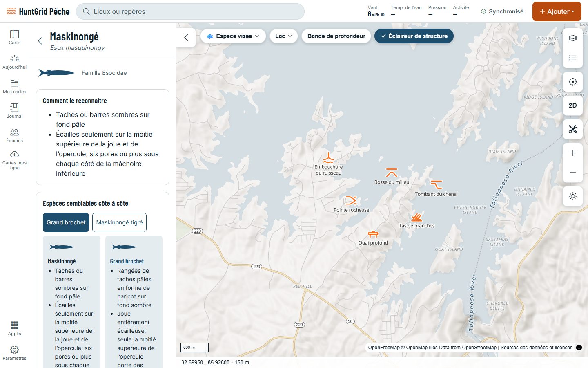Open the map tools menu

click(x=573, y=129)
